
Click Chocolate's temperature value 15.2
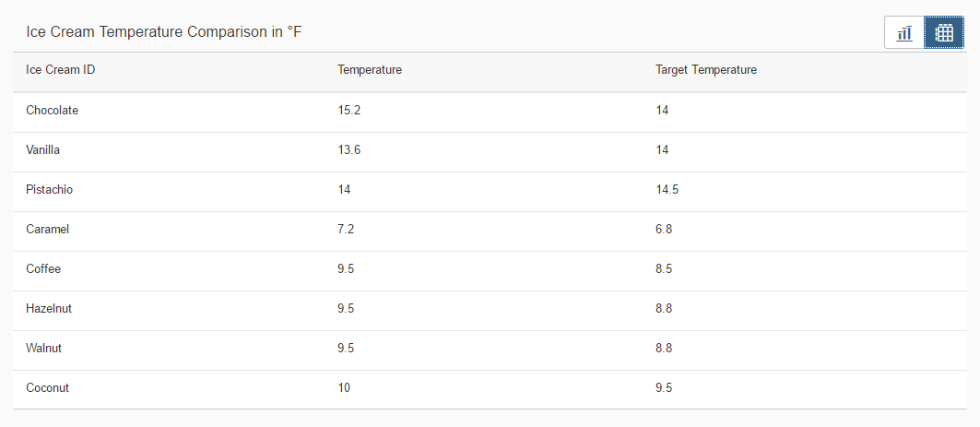click(x=348, y=110)
